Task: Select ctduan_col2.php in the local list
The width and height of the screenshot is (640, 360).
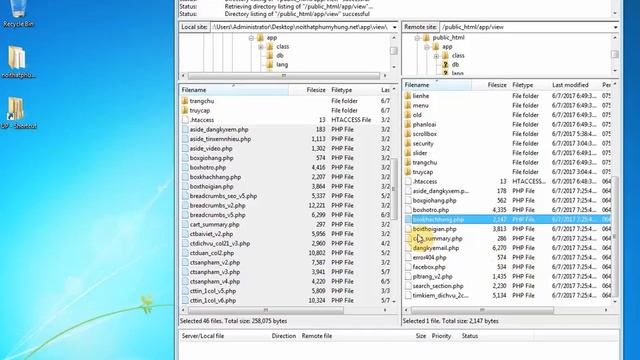Action: [212, 253]
